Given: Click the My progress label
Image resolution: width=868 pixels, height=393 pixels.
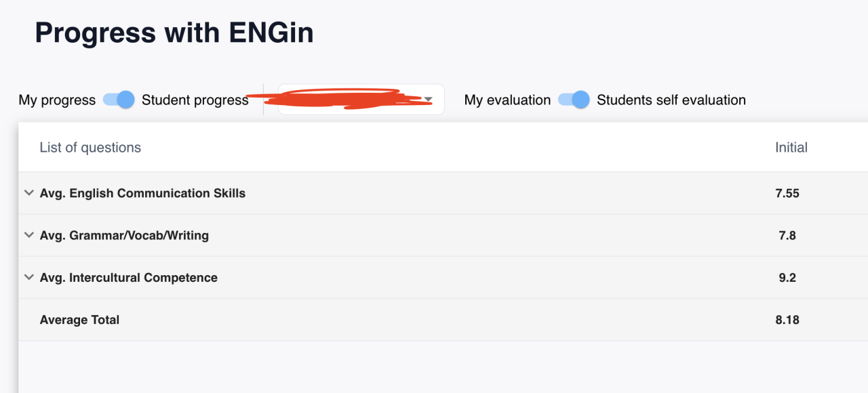Looking at the screenshot, I should click(x=57, y=100).
